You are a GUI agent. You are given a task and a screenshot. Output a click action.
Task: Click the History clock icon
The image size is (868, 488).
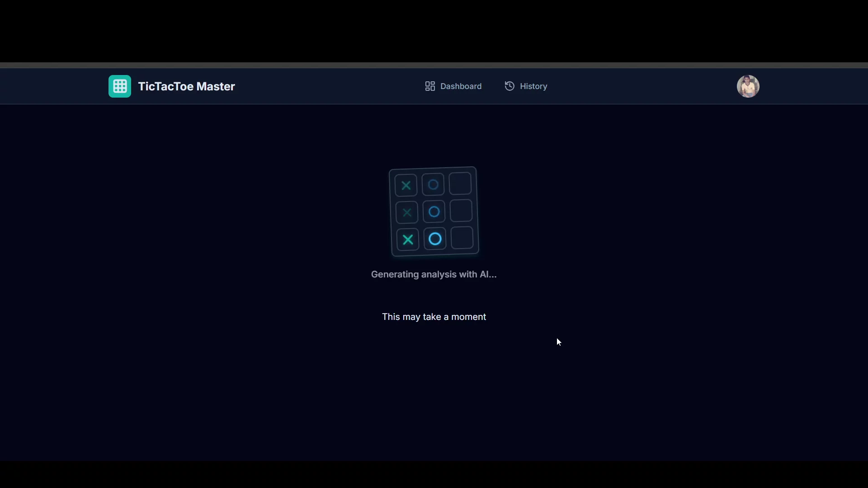[509, 86]
